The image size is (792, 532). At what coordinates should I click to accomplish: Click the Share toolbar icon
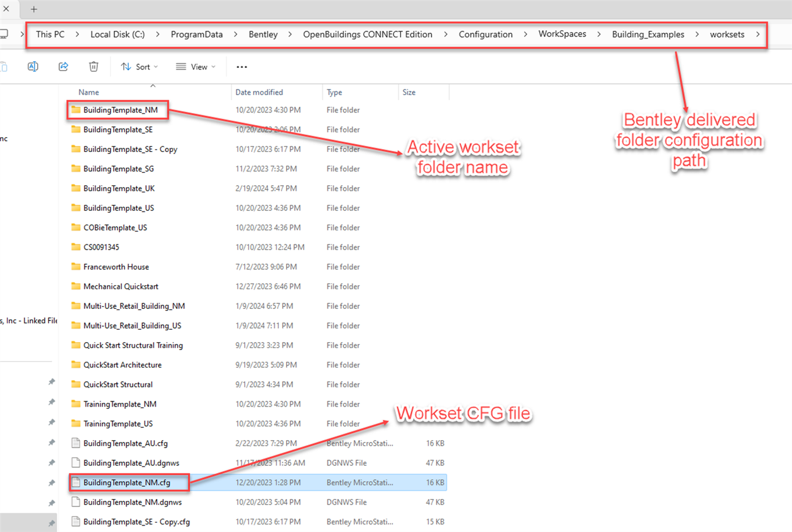[x=63, y=67]
